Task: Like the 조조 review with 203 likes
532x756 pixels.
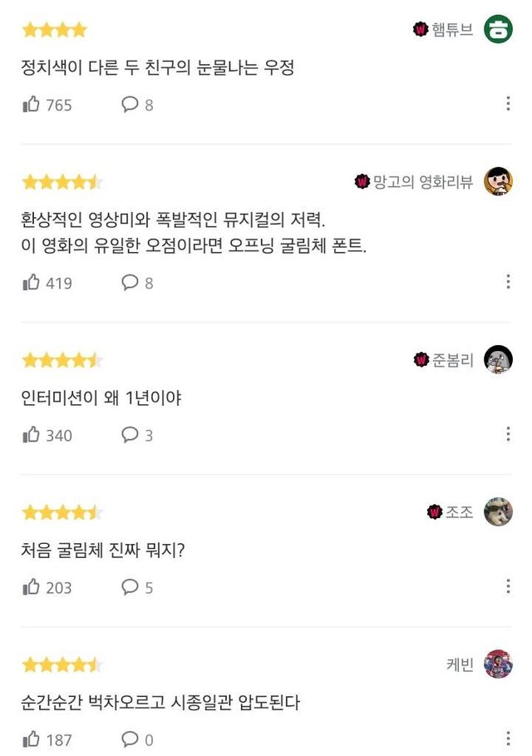Action: tap(32, 586)
